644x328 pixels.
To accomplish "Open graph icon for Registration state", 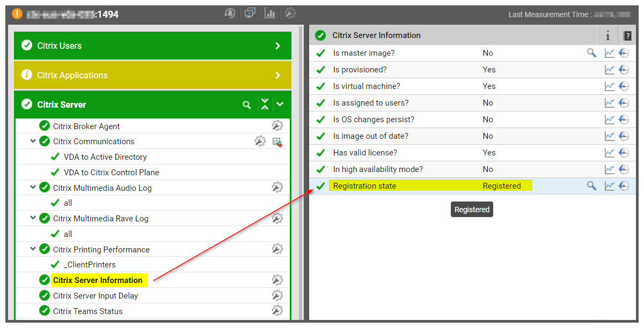I will point(610,186).
